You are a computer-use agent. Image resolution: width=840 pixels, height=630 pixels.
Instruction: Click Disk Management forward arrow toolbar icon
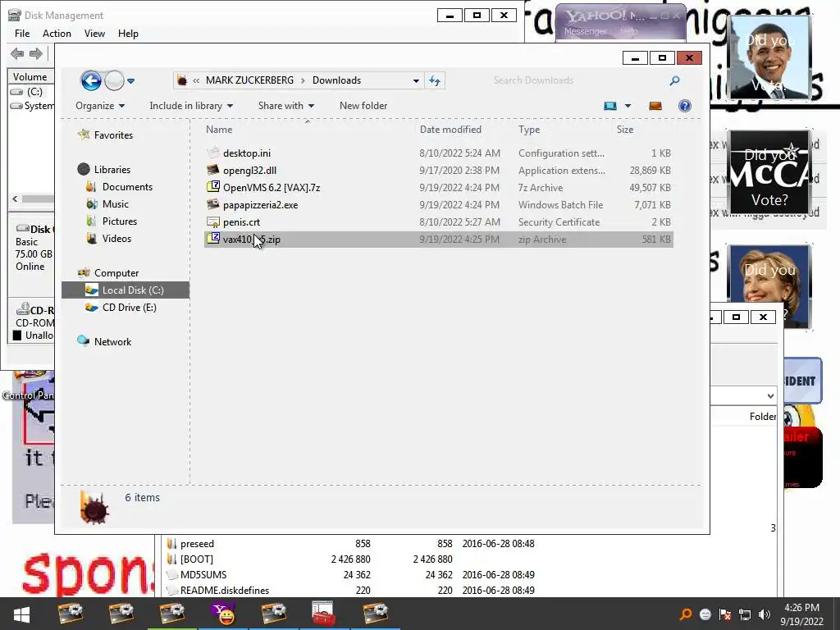36,53
